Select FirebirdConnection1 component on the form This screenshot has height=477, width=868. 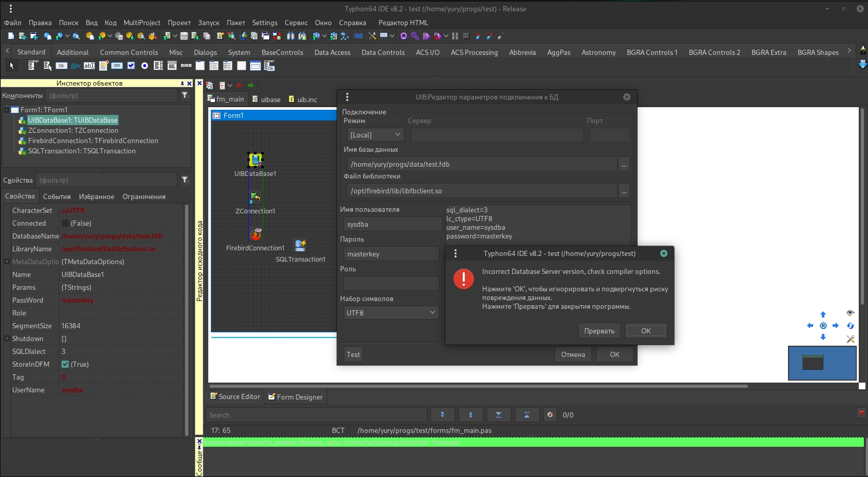(255, 234)
